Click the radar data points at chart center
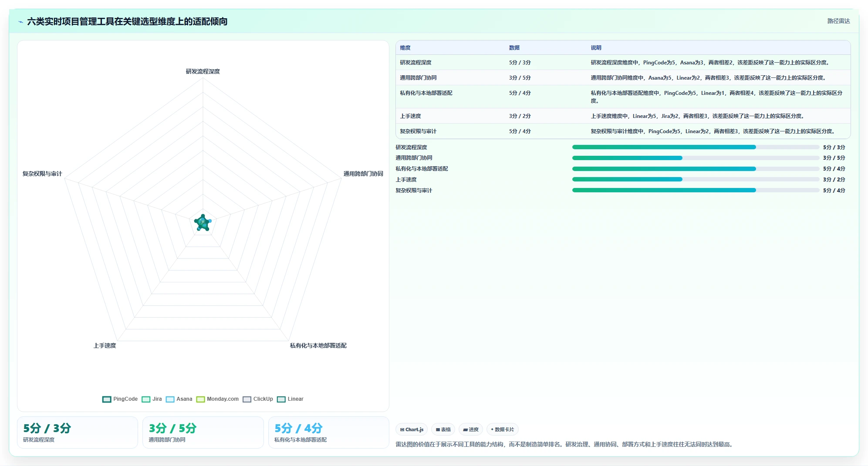Screen dimensions: 868x466 203,222
